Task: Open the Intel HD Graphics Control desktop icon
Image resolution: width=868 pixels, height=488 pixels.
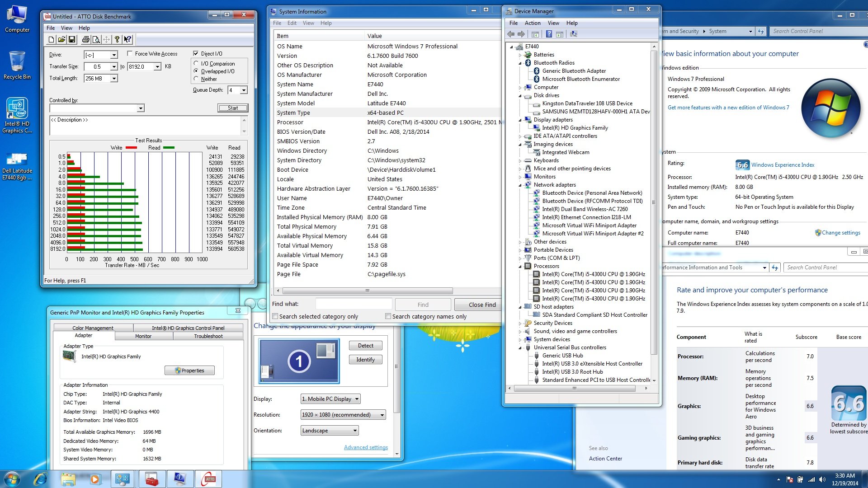Action: click(17, 115)
